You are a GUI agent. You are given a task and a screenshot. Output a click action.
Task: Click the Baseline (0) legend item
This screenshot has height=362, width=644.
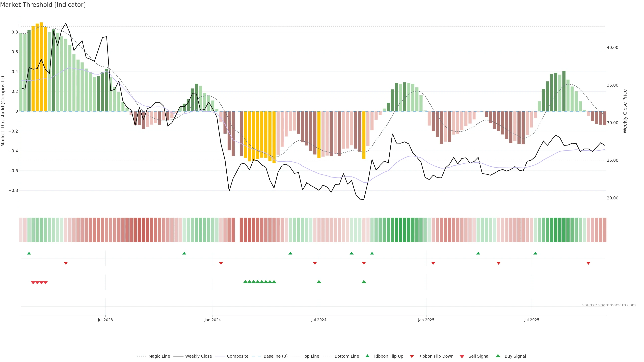[275, 356]
